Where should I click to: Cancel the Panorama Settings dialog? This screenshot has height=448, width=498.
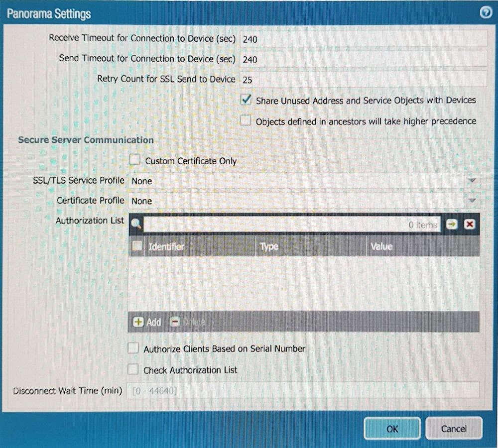point(454,429)
